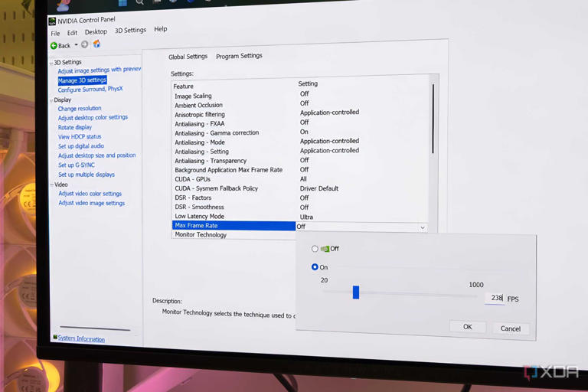Open Configure Surround, PhysX

(90, 90)
